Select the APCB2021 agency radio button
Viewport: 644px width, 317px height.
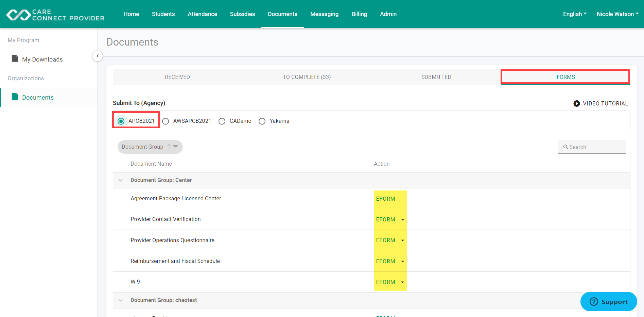[121, 121]
